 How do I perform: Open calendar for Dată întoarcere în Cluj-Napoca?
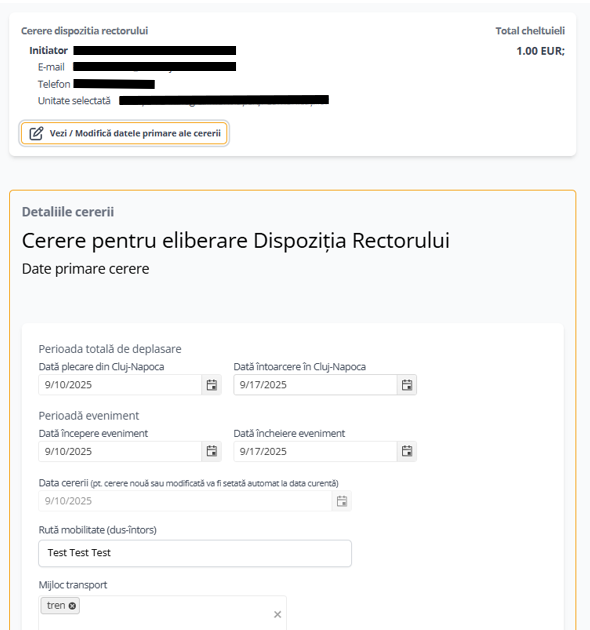[x=407, y=385]
